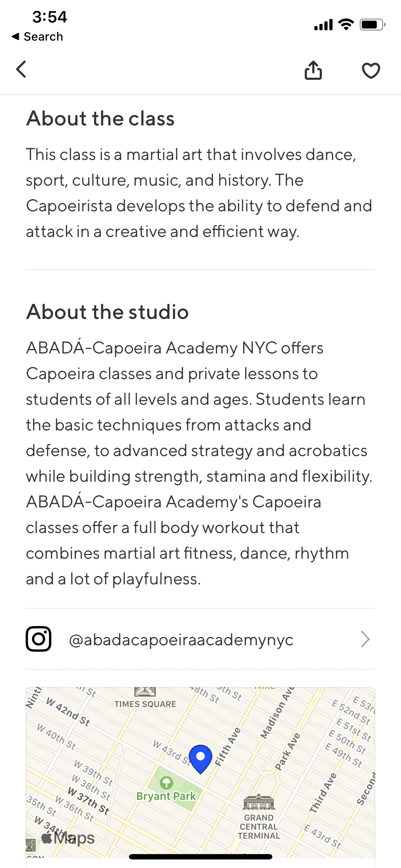Tap the Times Square landmark icon

tap(145, 692)
